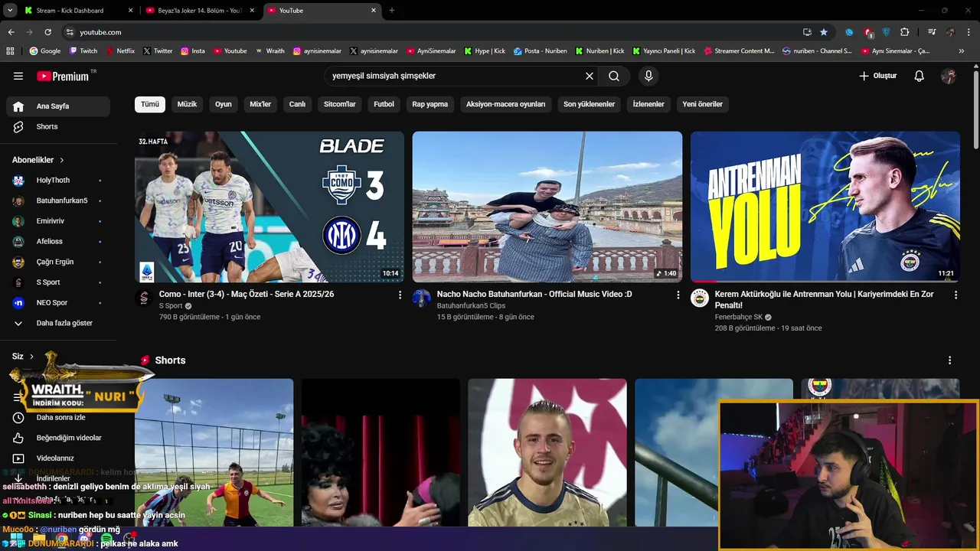980x551 pixels.
Task: Select the Canlı filter chip
Action: point(297,104)
